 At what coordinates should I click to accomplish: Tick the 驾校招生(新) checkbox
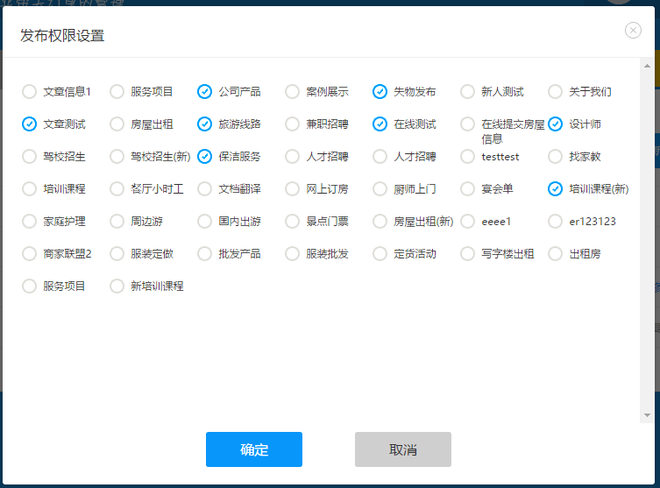click(118, 156)
